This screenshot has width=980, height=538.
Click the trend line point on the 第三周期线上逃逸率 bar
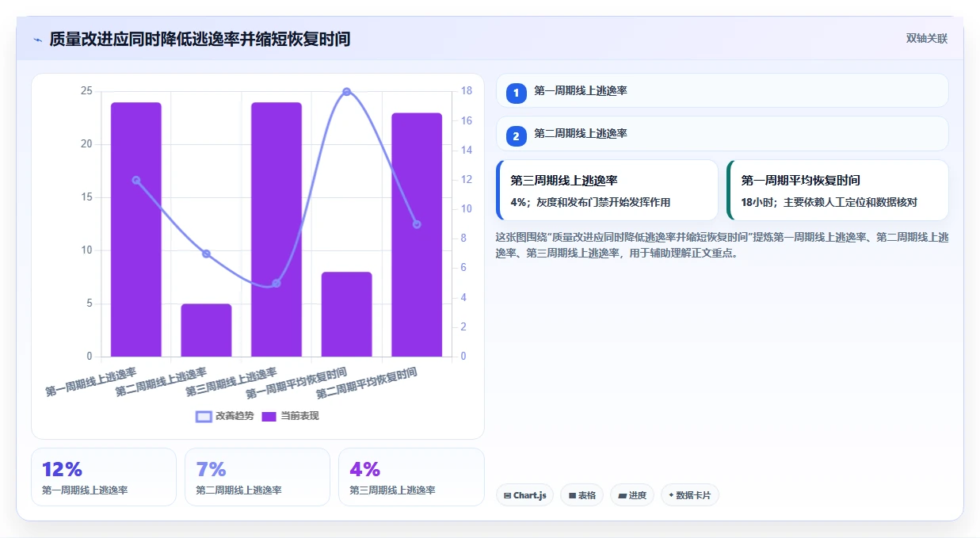[x=276, y=283]
